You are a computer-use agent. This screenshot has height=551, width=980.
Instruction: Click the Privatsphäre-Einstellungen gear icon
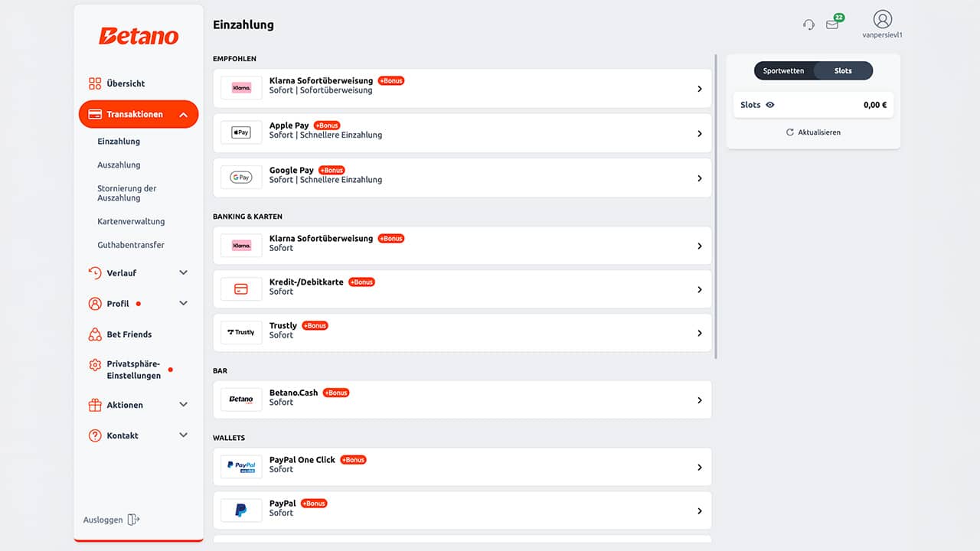pyautogui.click(x=95, y=365)
